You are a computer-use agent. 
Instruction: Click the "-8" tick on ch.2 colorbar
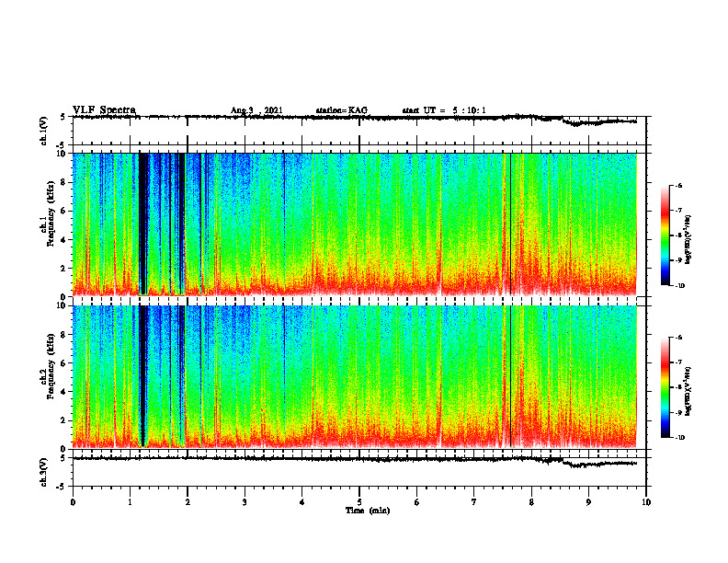point(677,387)
